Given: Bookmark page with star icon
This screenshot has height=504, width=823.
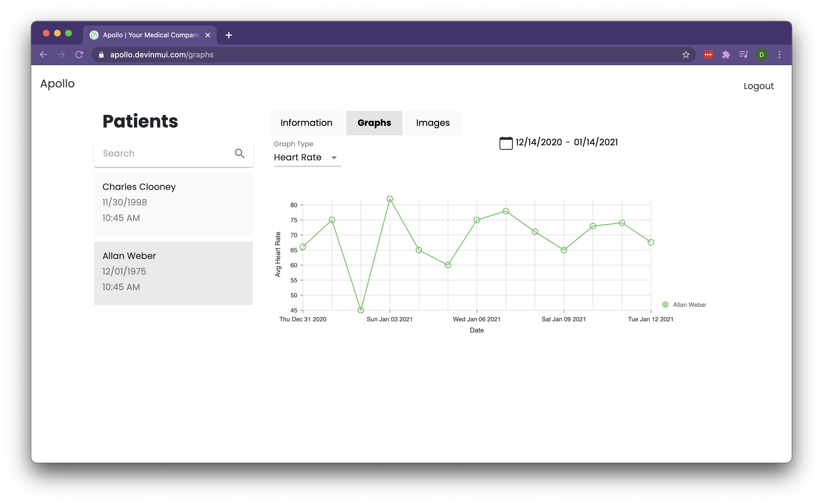Looking at the screenshot, I should pyautogui.click(x=686, y=55).
